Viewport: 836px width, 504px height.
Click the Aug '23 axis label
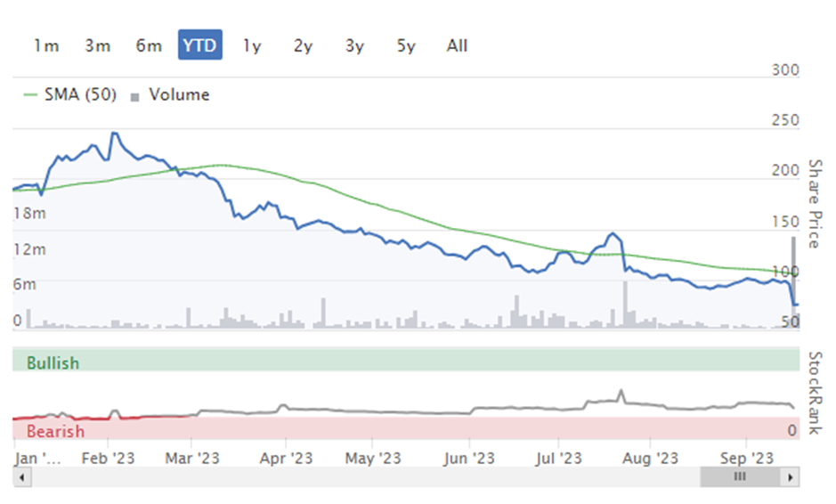650,458
